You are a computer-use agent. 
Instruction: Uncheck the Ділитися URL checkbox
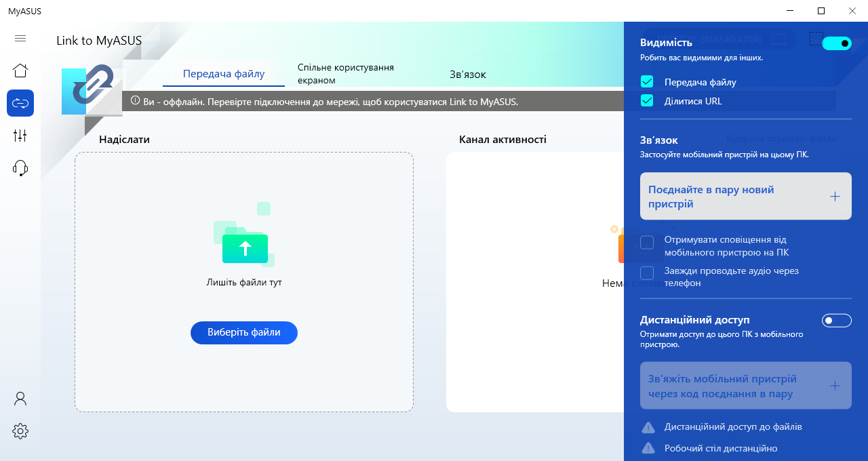[x=647, y=101]
